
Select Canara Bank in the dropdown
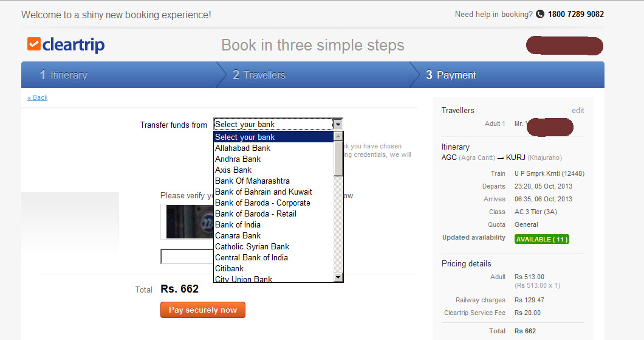[x=238, y=235]
